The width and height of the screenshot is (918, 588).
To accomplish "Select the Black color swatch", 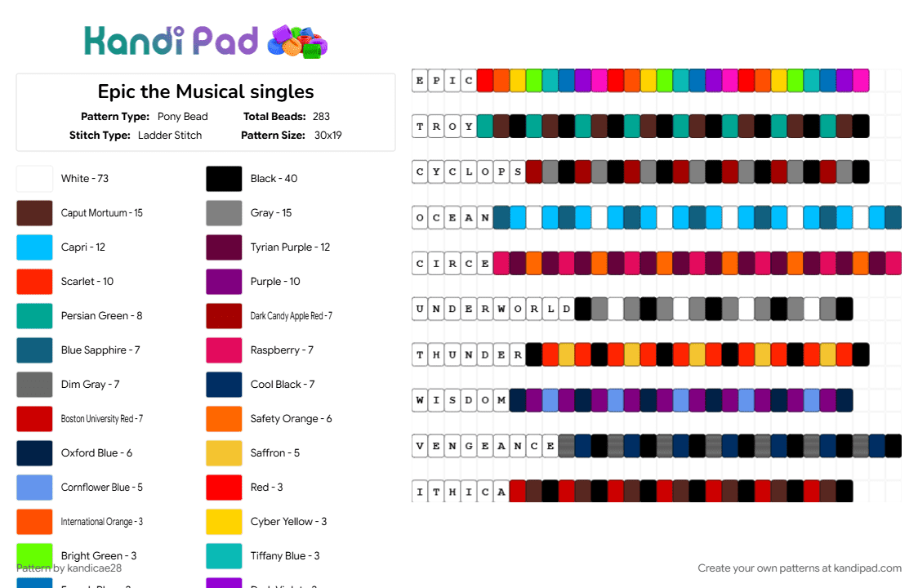I will click(224, 179).
